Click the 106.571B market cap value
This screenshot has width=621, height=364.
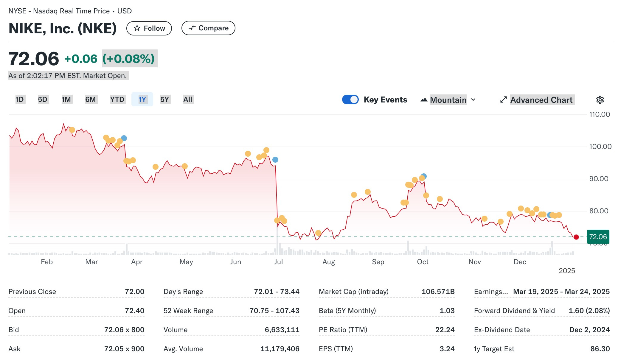click(x=438, y=292)
